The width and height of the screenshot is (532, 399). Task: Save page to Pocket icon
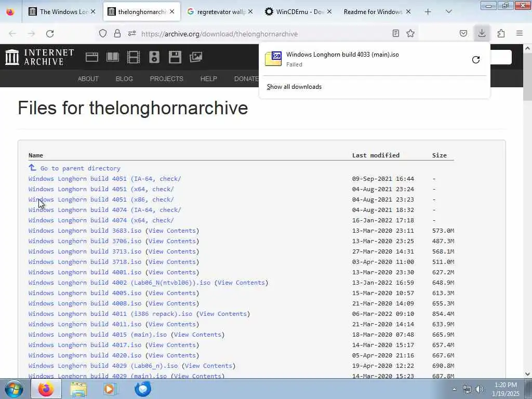pyautogui.click(x=463, y=33)
